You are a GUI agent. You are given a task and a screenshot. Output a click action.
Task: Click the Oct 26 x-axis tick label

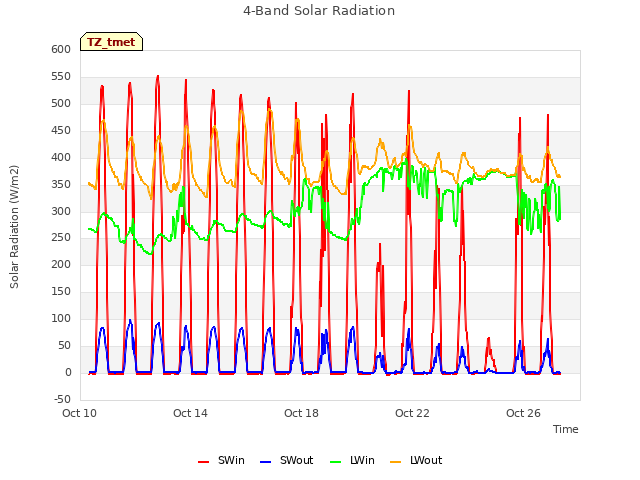(523, 413)
